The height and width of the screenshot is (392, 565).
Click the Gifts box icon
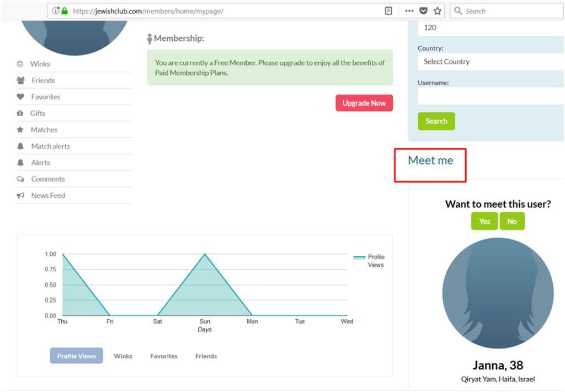click(x=20, y=113)
